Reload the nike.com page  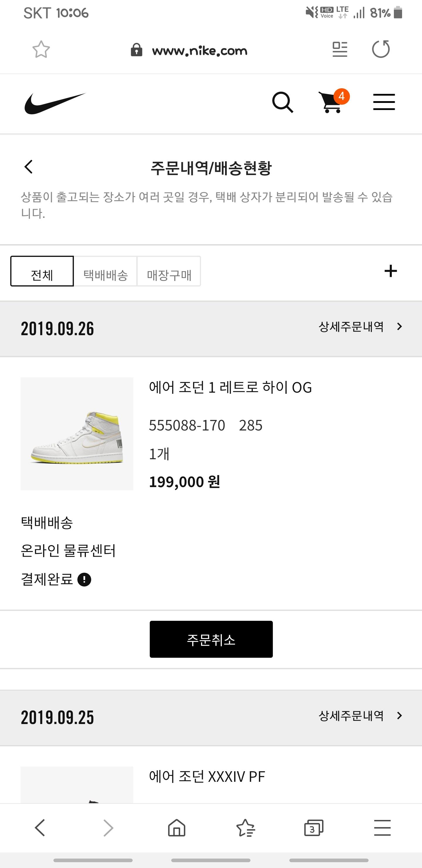[381, 49]
